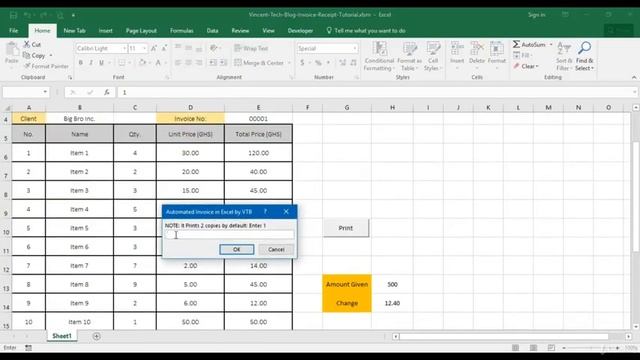Open the Name Box dropdown
The width and height of the screenshot is (640, 360).
click(45, 92)
